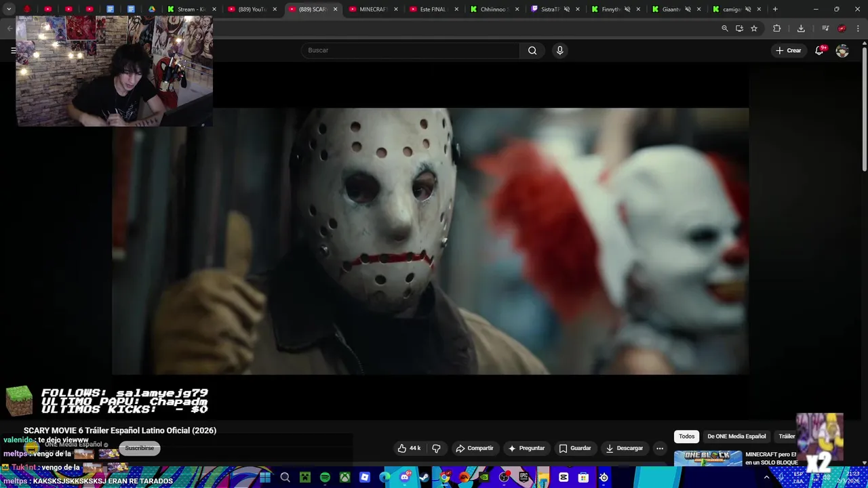Open Steam from the taskbar
Screen dimensions: 868x488
(x=425, y=477)
